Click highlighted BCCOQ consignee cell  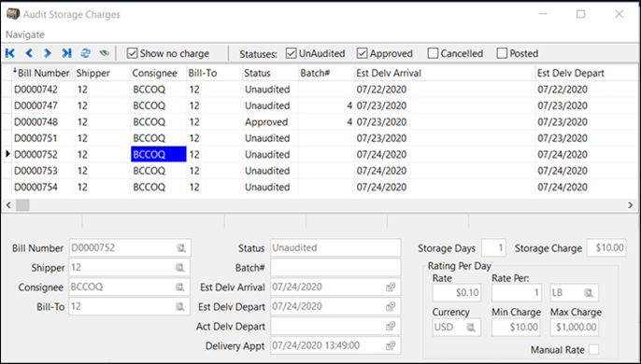(159, 154)
